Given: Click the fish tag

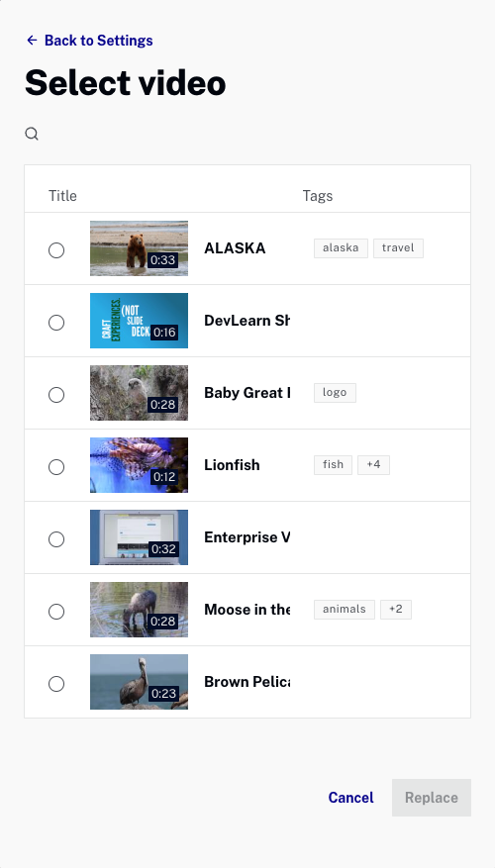Looking at the screenshot, I should (x=333, y=465).
